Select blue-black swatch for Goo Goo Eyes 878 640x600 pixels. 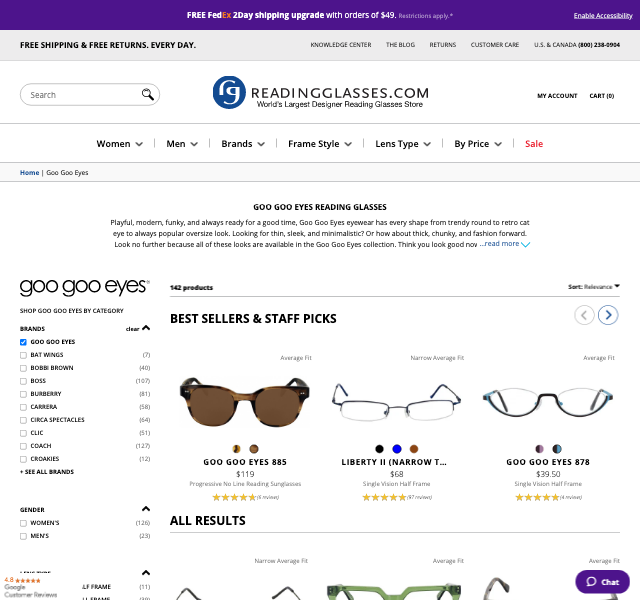pos(557,449)
